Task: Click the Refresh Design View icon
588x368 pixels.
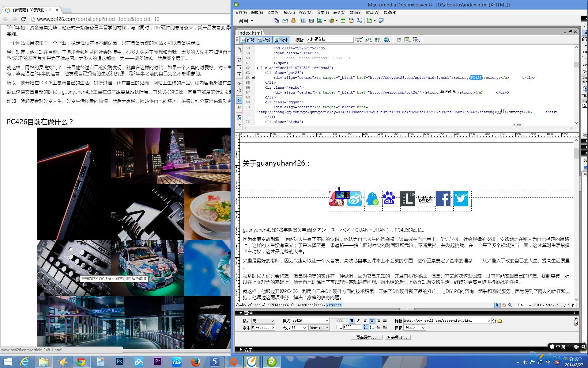Action: coord(398,40)
